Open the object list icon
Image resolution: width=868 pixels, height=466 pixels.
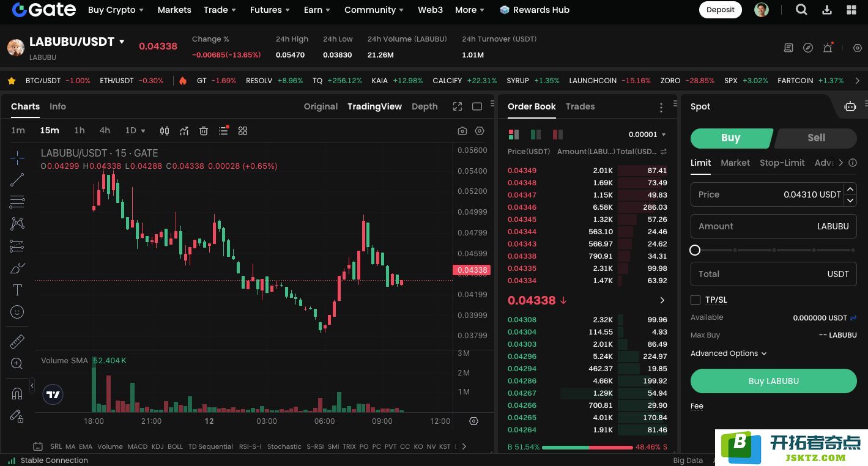[223, 131]
